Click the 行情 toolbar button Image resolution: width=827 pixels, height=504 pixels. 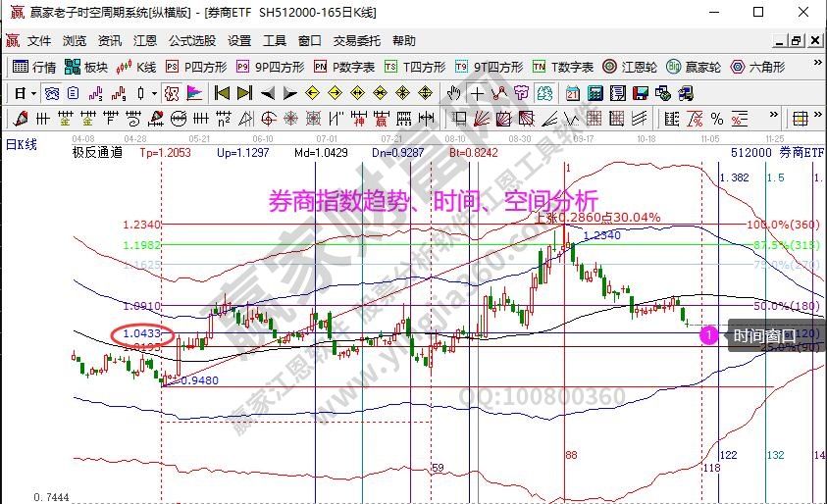[34, 67]
